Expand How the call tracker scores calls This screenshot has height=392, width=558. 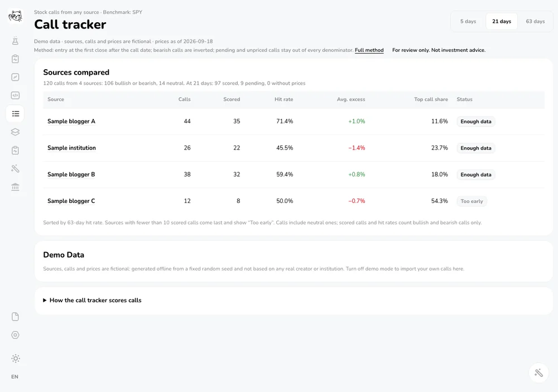(x=92, y=300)
